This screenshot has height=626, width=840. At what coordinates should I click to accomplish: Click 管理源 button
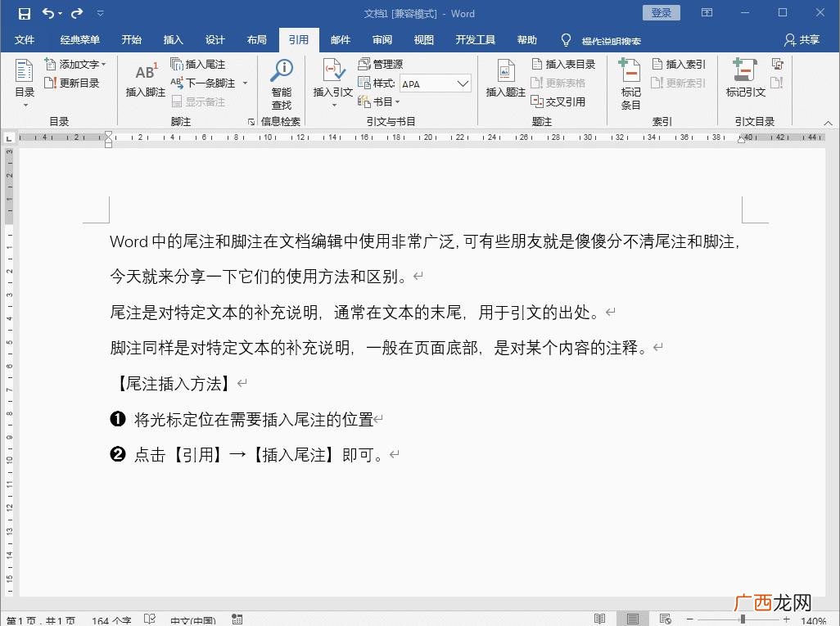pos(381,65)
